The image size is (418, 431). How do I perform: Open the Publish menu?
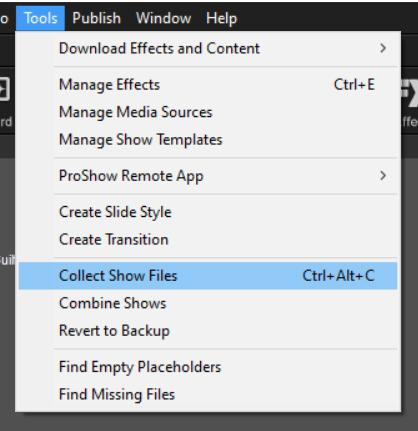point(96,18)
